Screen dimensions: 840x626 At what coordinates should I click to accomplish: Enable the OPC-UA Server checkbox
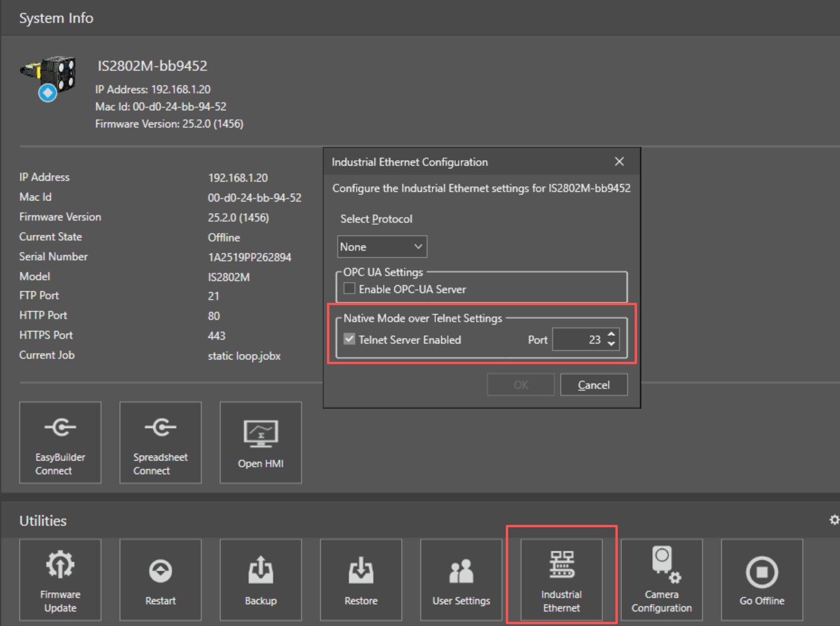click(349, 288)
